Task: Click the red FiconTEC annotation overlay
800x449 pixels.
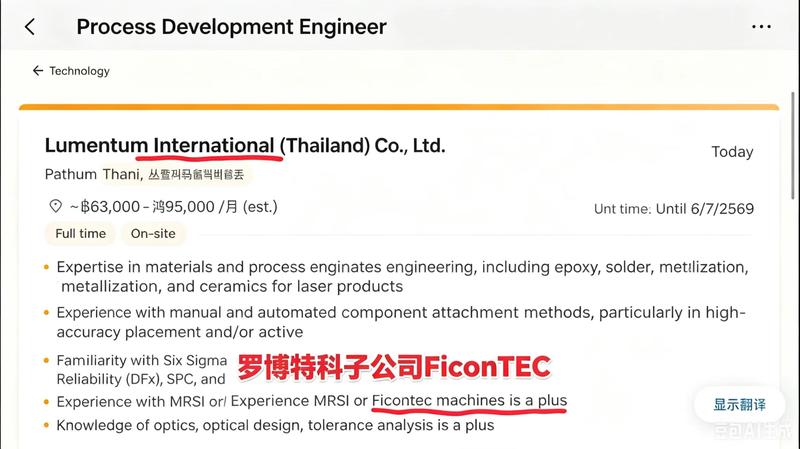Action: click(x=394, y=367)
